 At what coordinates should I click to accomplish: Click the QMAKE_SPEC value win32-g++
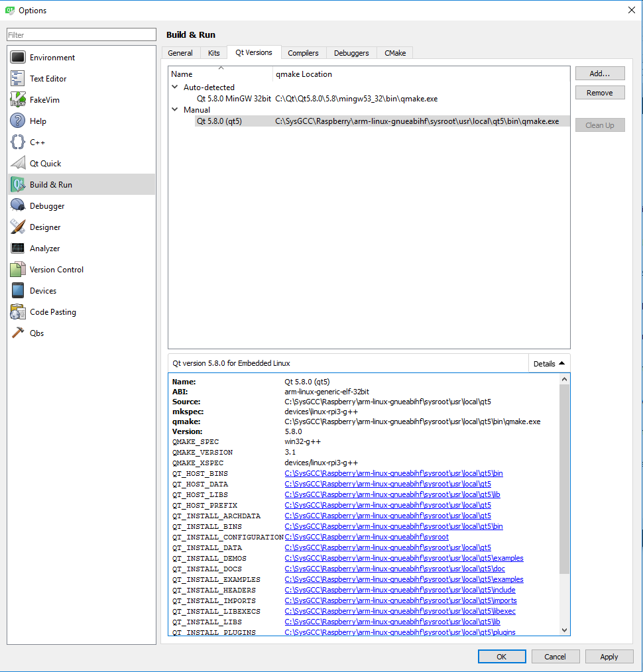303,441
